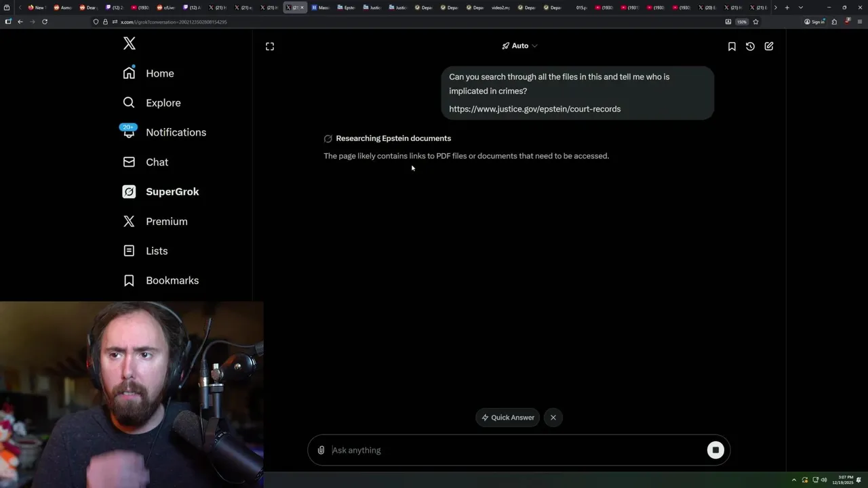Switch to the Dear Reddit tab

[x=88, y=7]
